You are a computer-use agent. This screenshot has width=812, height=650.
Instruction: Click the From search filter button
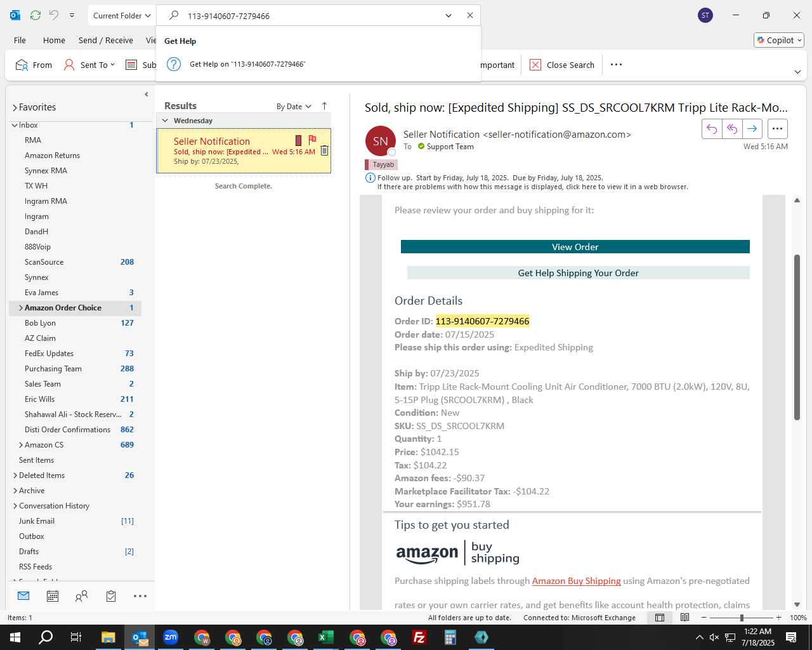tap(34, 65)
